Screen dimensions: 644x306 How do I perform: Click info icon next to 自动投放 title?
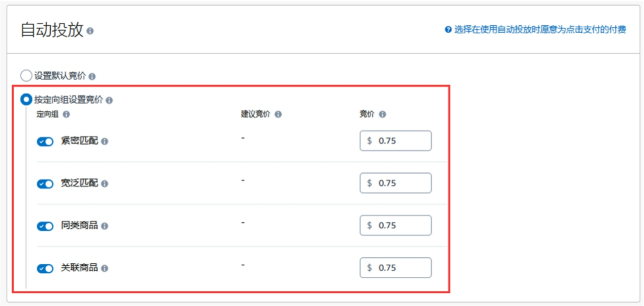[x=90, y=32]
